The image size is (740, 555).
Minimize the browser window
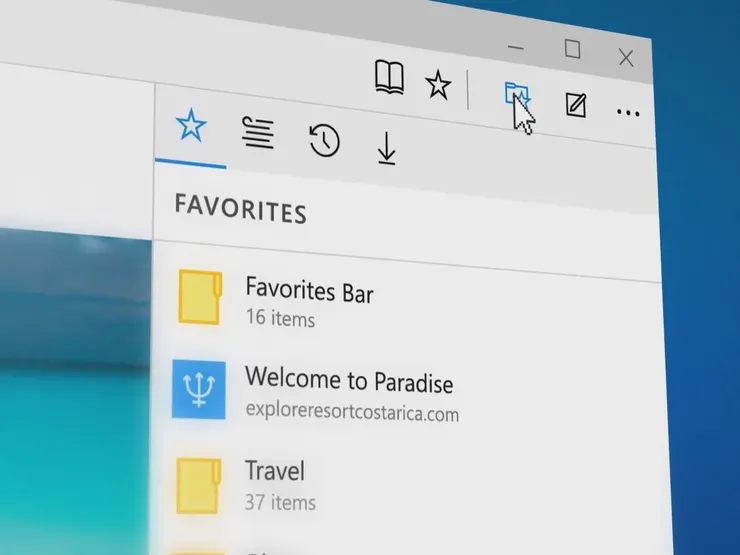516,48
